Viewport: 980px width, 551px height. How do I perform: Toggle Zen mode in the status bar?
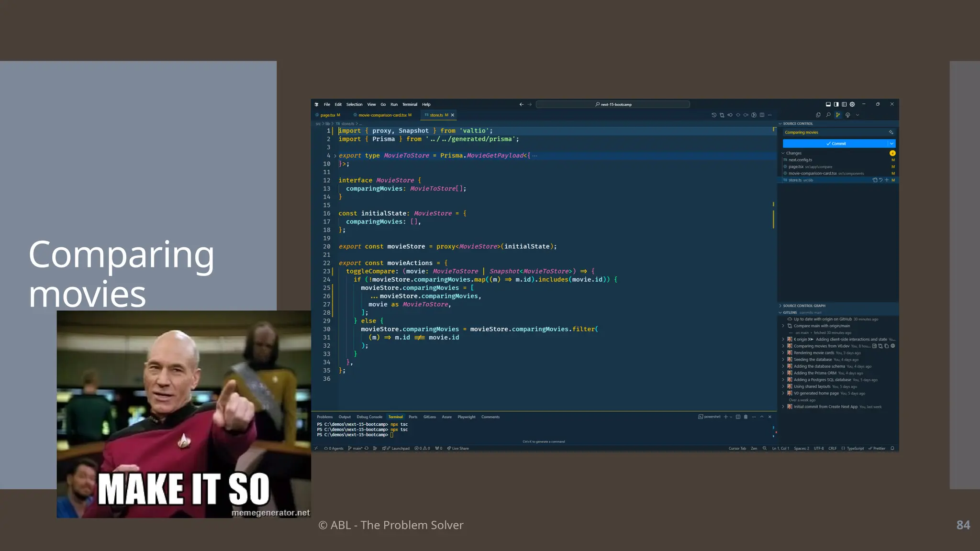754,449
